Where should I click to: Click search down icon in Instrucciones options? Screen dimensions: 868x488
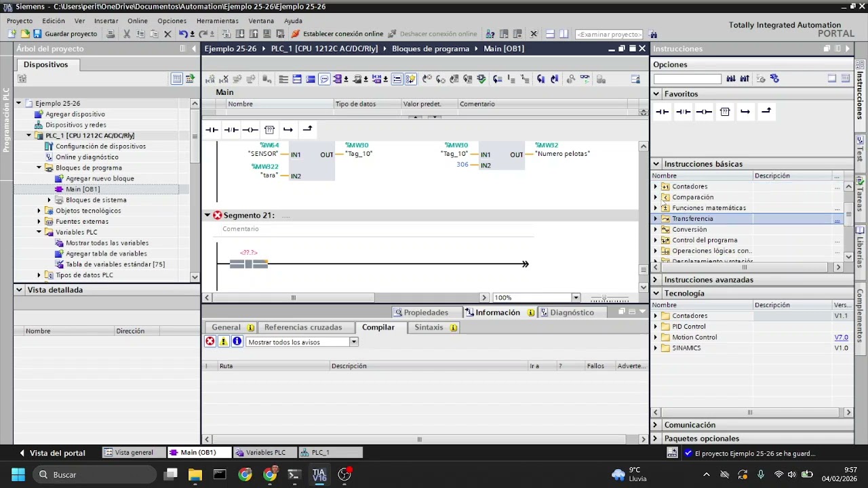(730, 79)
